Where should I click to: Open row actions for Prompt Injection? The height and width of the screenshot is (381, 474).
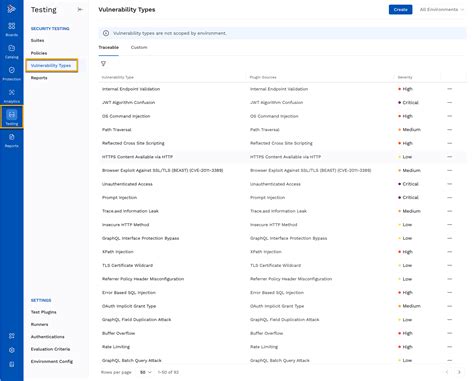point(450,197)
